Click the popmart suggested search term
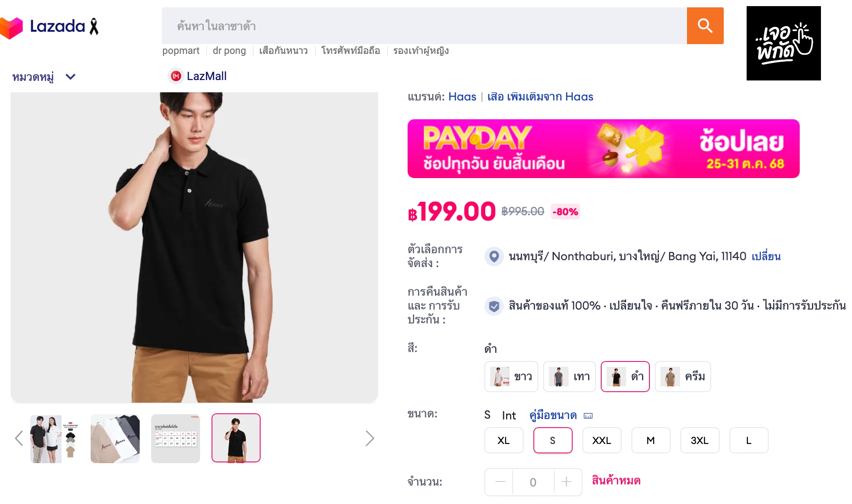 (x=181, y=51)
